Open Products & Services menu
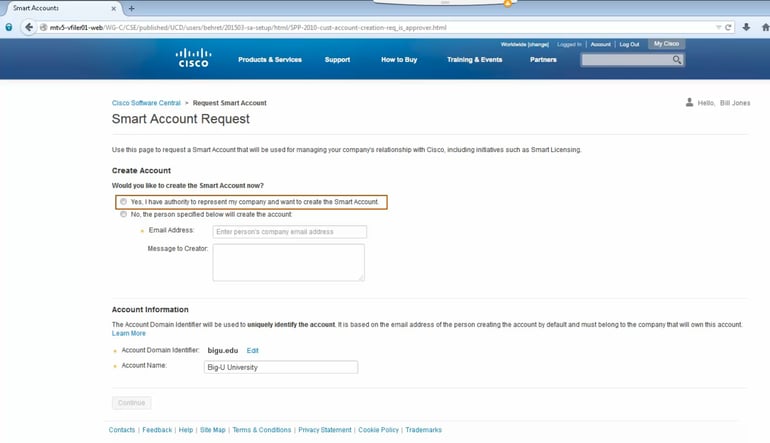 coord(269,60)
